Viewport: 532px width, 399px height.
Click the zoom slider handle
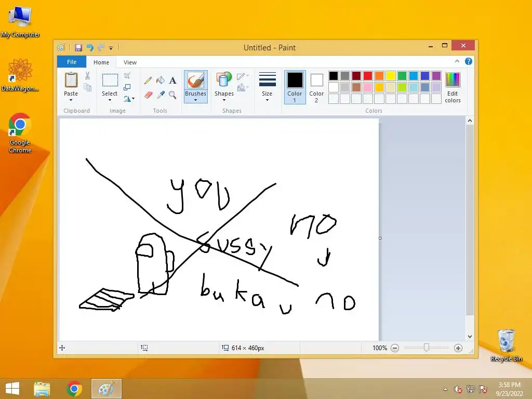point(426,348)
